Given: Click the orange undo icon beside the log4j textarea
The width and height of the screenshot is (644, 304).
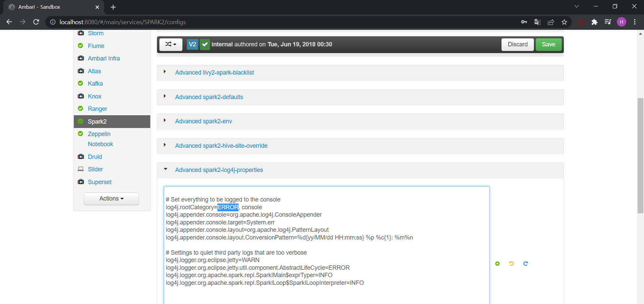Looking at the screenshot, I should (x=512, y=264).
